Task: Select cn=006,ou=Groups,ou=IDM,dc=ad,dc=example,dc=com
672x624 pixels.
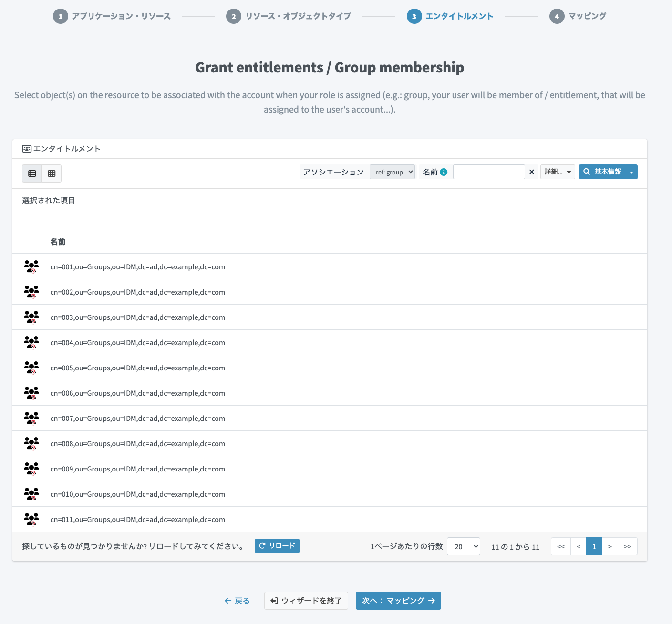Action: 138,393
